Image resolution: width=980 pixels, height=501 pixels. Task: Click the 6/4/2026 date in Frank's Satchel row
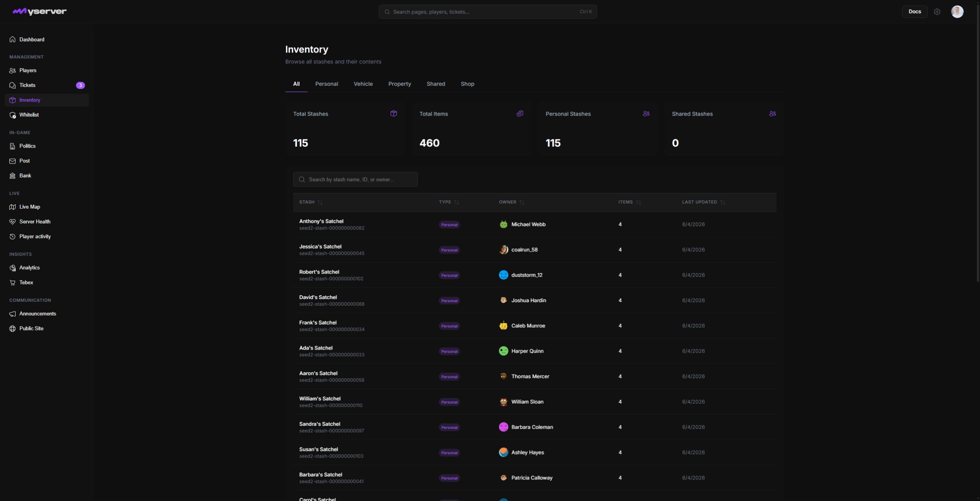[693, 326]
